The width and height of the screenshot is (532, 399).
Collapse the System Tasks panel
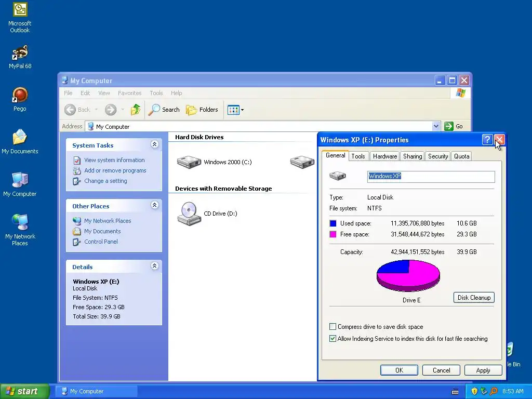[x=154, y=144]
